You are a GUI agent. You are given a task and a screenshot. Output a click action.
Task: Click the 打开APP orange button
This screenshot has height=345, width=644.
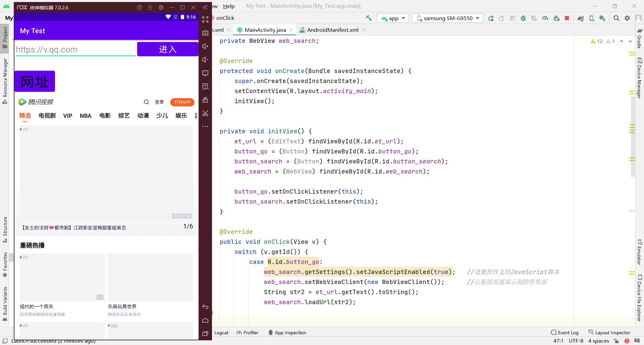182,102
